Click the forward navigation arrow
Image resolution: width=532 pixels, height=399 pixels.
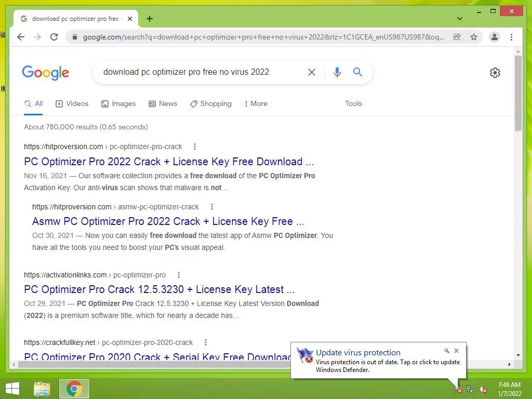point(37,37)
